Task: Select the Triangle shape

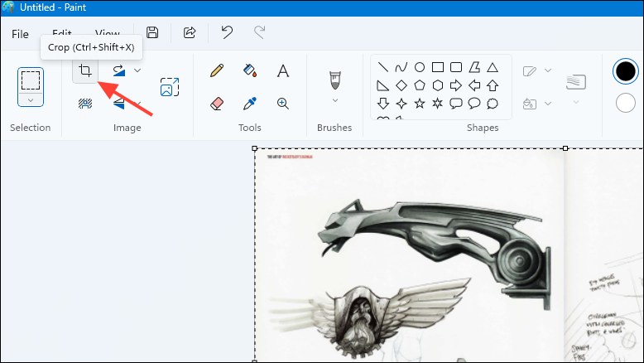Action: coord(493,67)
